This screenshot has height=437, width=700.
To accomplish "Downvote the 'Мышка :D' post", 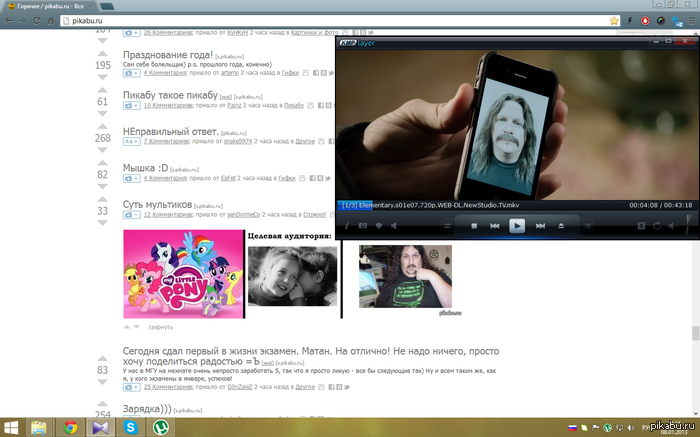I will (x=102, y=186).
